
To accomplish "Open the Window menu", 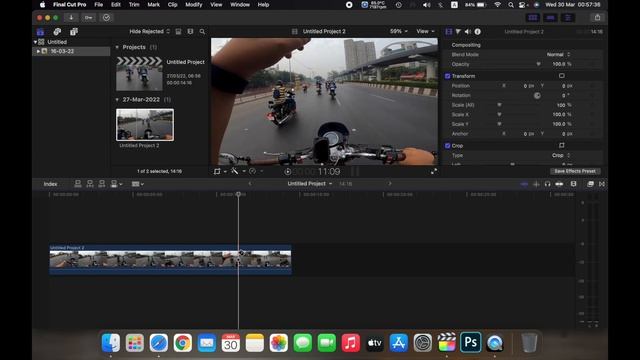I will tap(240, 5).
